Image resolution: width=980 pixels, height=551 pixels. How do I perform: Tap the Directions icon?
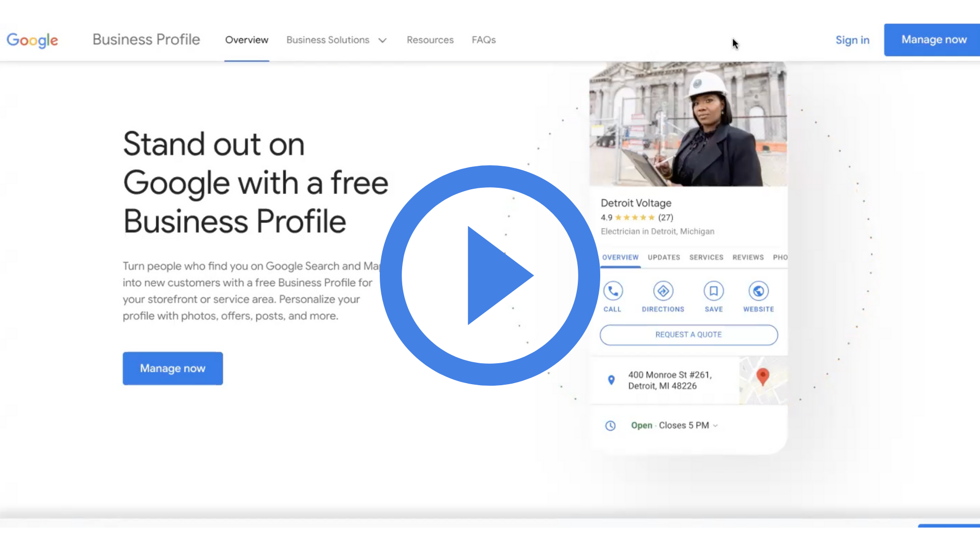pos(663,291)
